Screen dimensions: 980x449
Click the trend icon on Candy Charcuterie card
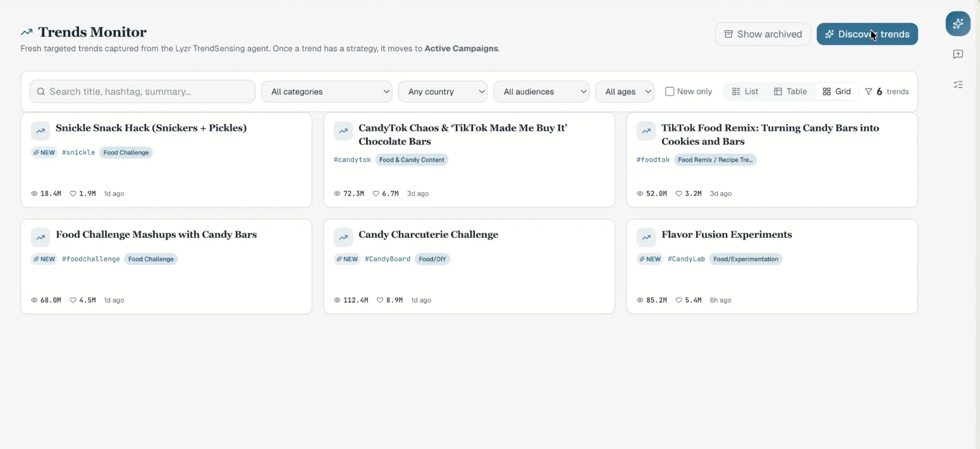click(343, 238)
